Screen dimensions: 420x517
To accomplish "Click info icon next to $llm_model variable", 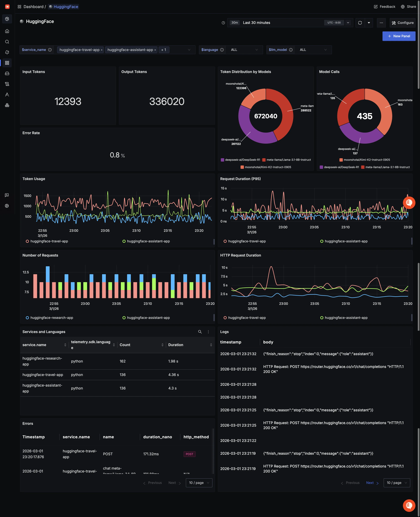I will click(x=291, y=50).
